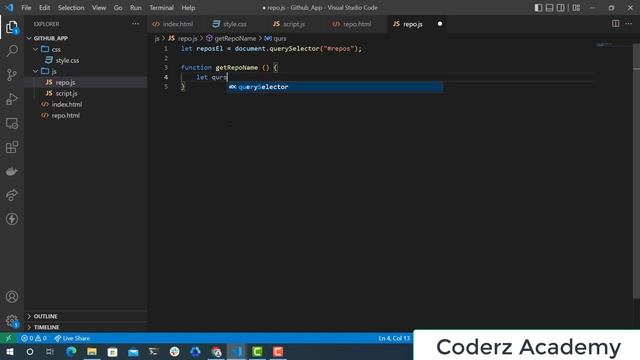The image size is (640, 360).
Task: Close unsaved repo.js tab via dot
Action: (x=440, y=24)
